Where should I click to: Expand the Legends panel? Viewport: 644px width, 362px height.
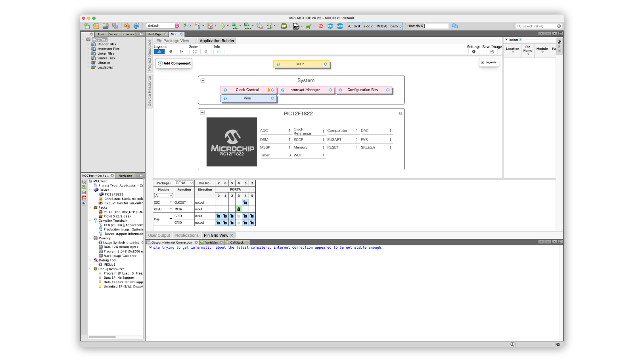pyautogui.click(x=489, y=62)
